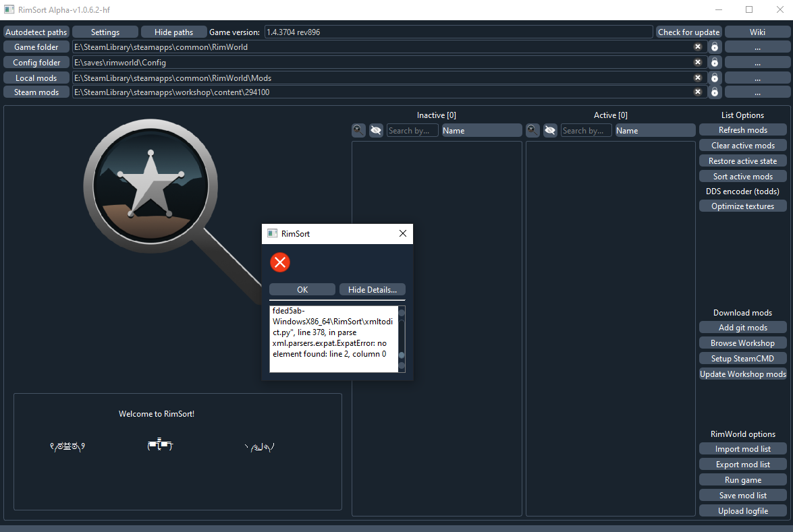793x532 pixels.
Task: Toggle the lock on the Game folder path
Action: pyautogui.click(x=714, y=47)
